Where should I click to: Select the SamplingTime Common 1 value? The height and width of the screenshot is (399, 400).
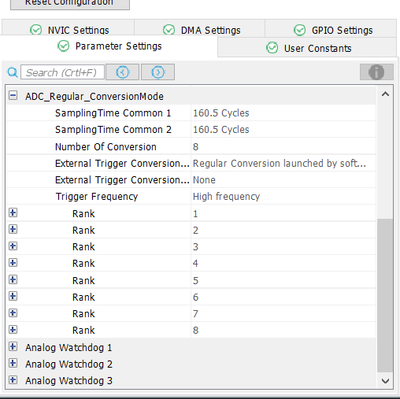point(283,113)
